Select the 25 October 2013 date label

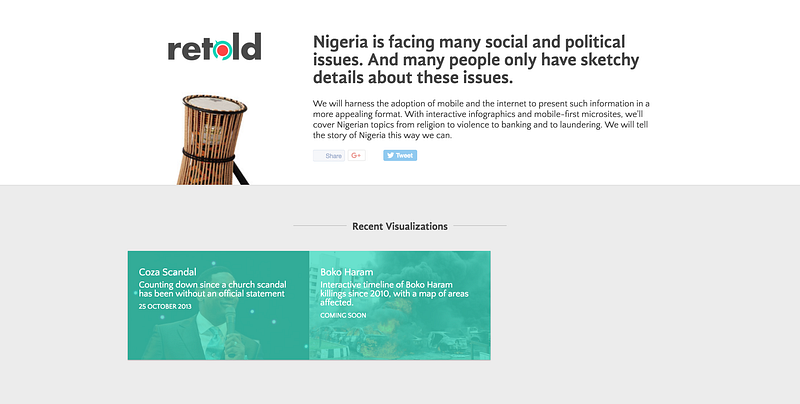[165, 306]
